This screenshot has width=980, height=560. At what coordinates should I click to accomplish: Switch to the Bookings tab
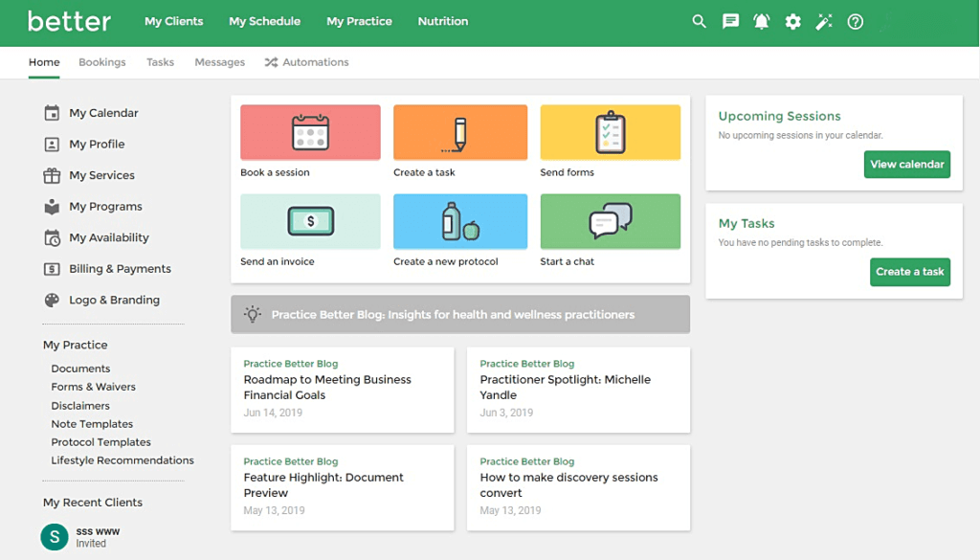[x=101, y=62]
